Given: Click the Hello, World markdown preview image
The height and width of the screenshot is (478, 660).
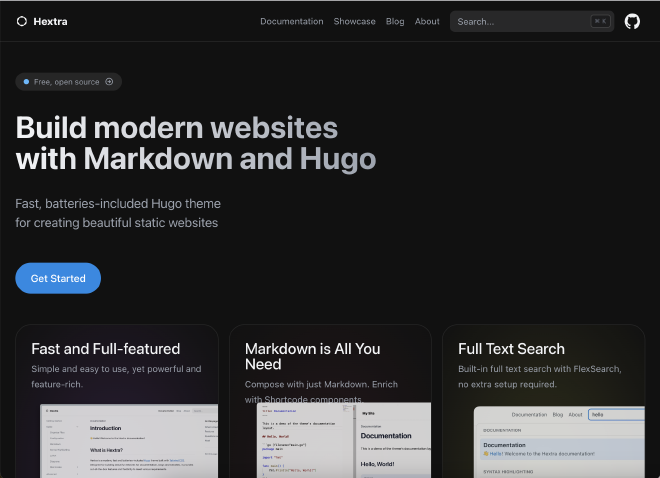Looking at the screenshot, I should tap(344, 440).
